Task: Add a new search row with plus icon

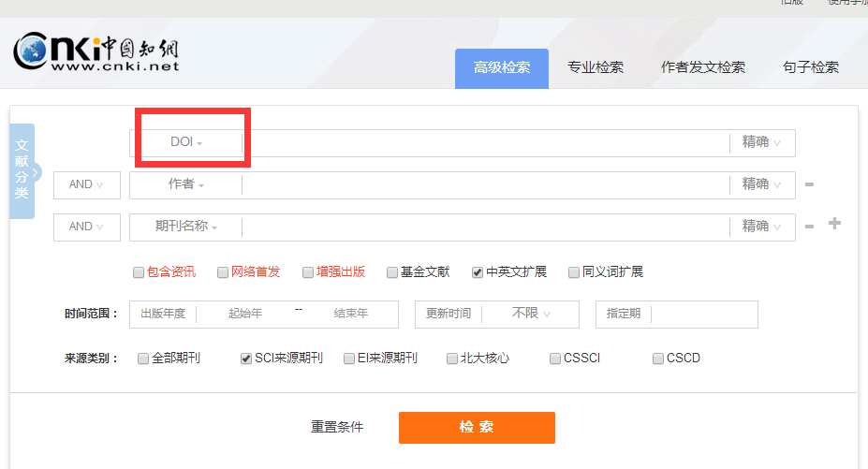Action: point(834,224)
